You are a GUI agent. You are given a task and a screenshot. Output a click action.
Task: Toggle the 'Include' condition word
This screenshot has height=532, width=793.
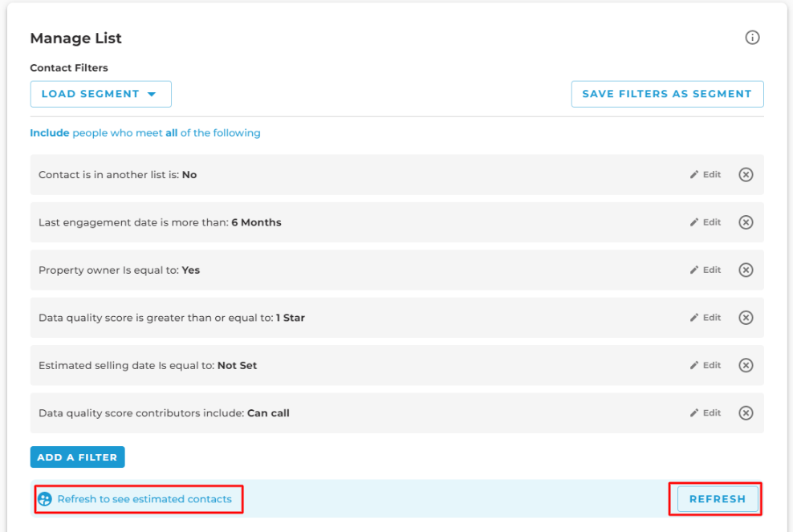click(50, 133)
